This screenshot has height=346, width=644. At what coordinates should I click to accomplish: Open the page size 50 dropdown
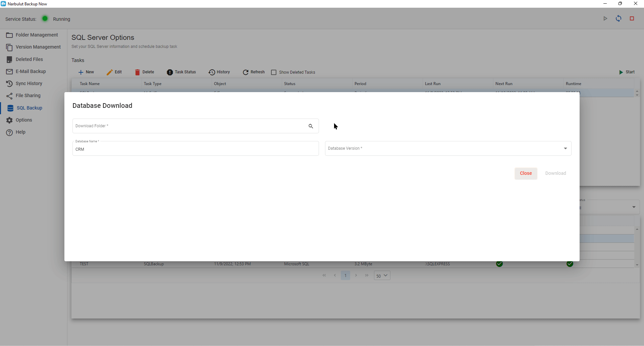382,276
